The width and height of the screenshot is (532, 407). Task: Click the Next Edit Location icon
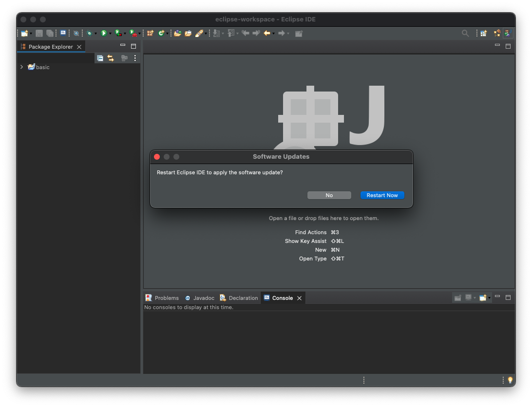tap(256, 33)
